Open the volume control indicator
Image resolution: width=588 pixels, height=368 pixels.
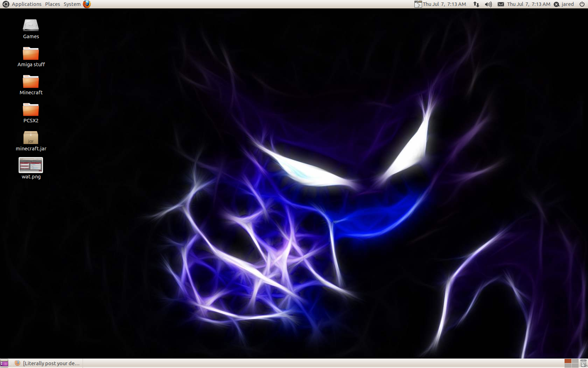click(488, 4)
